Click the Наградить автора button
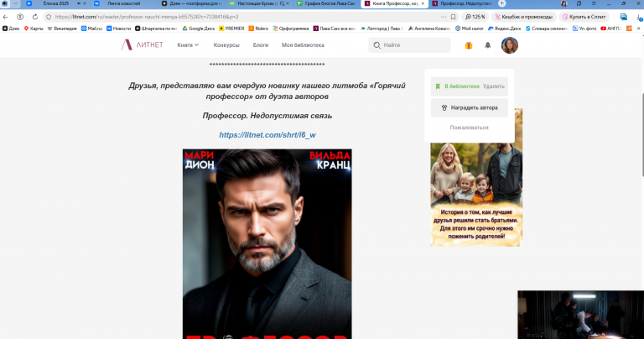The height and width of the screenshot is (339, 644). (x=470, y=107)
